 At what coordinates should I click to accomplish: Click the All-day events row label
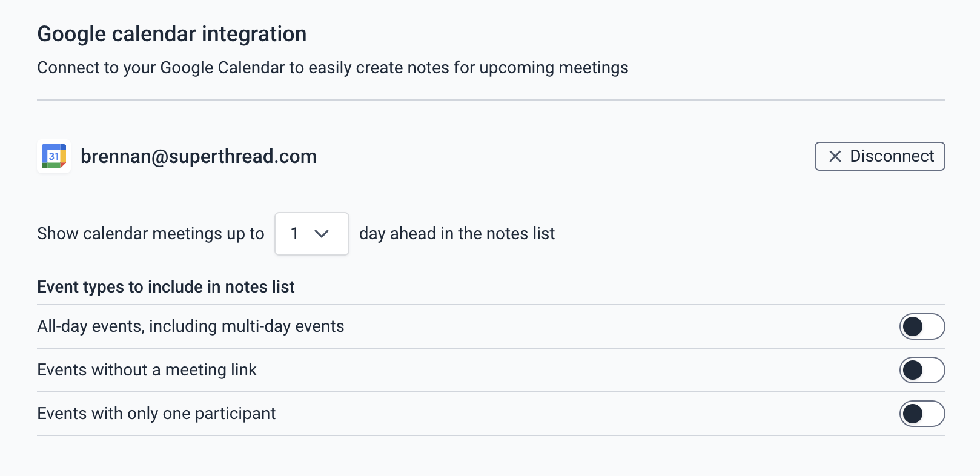click(x=191, y=326)
